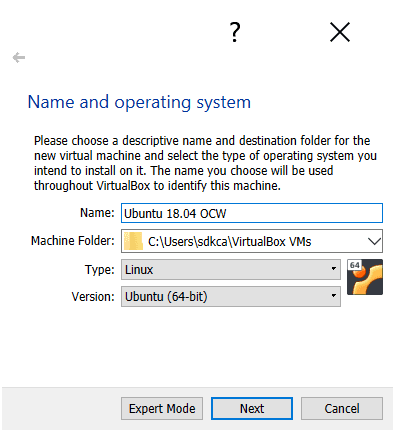The height and width of the screenshot is (432, 395).
Task: Click the "Name:" label
Action: (97, 213)
